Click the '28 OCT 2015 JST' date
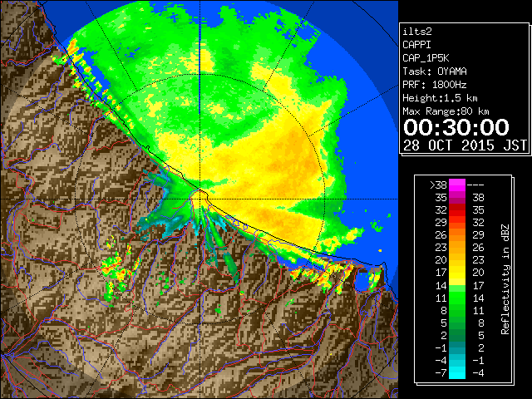 [465, 145]
